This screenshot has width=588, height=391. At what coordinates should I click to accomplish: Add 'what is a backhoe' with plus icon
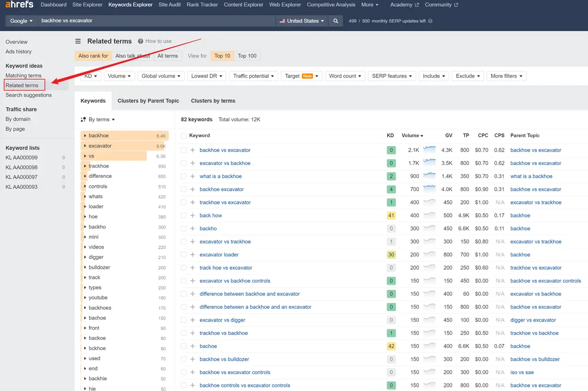click(192, 176)
